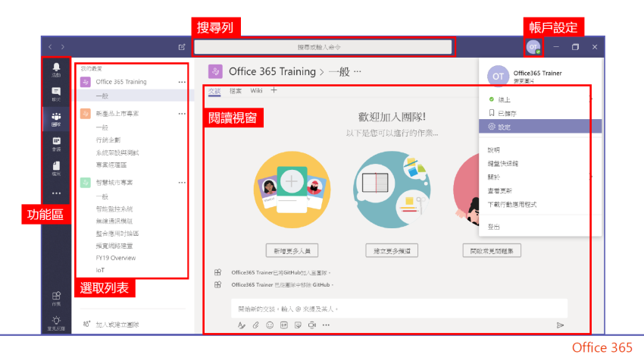Open more options for Office 365 Training team
Image resolution: width=644 pixels, height=361 pixels.
182,82
